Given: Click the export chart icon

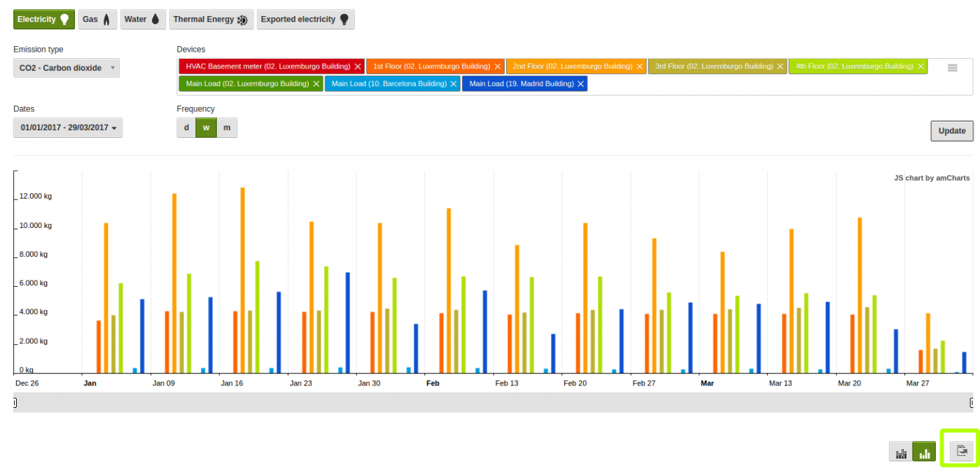Looking at the screenshot, I should pyautogui.click(x=962, y=451).
